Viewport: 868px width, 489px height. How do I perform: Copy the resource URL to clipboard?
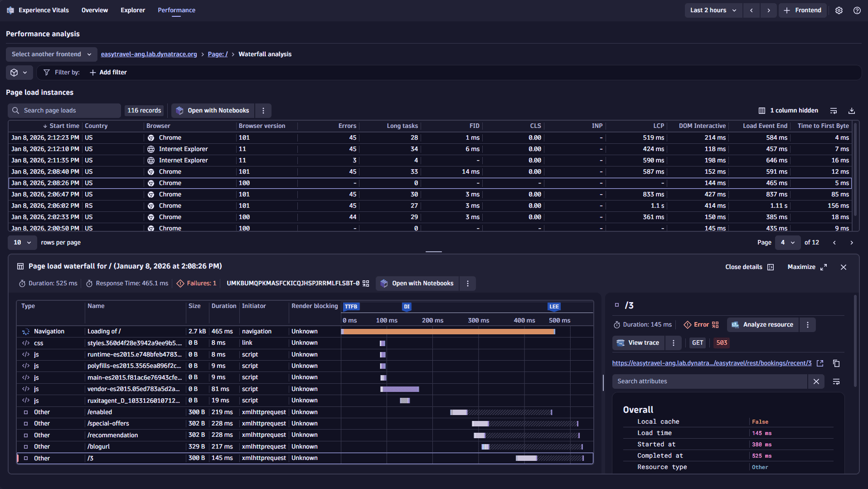pyautogui.click(x=836, y=363)
